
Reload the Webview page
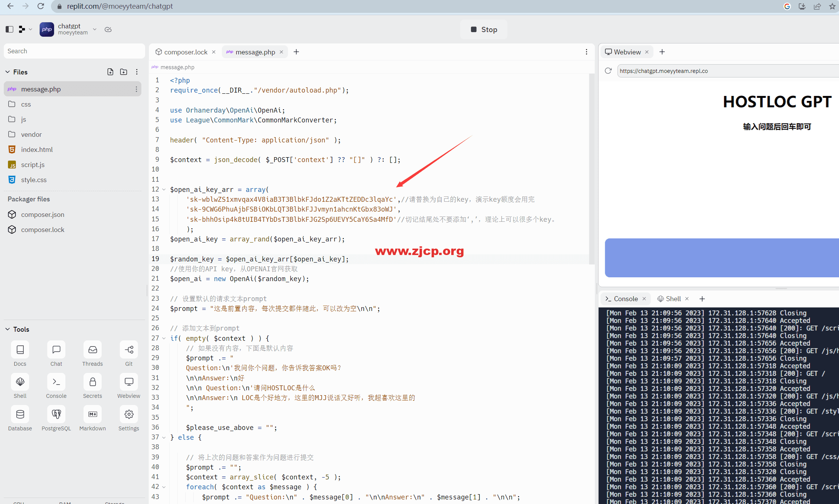click(608, 71)
